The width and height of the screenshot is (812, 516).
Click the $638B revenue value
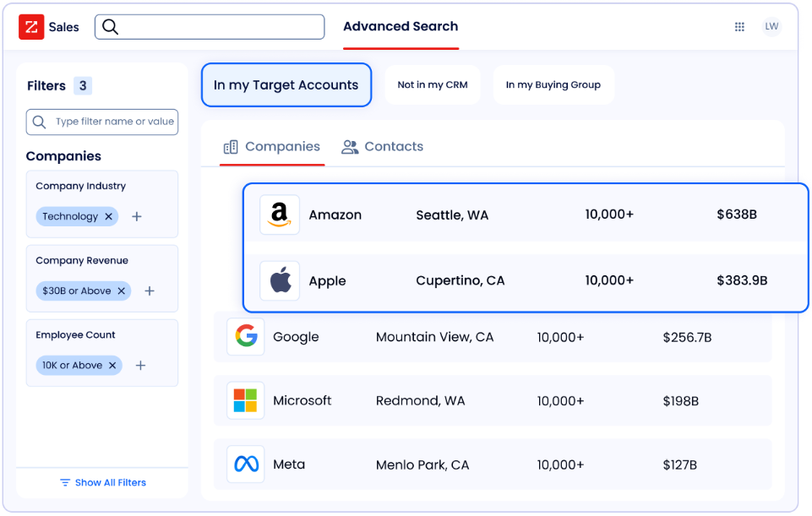(737, 215)
